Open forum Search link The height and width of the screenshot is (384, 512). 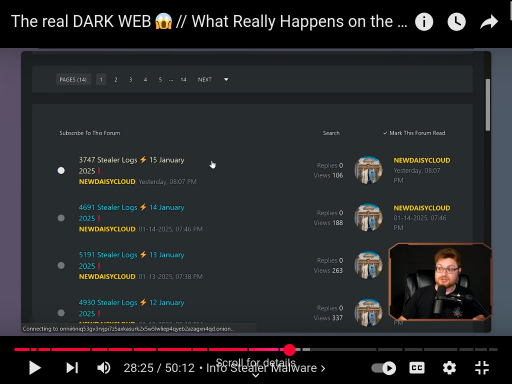[x=331, y=133]
